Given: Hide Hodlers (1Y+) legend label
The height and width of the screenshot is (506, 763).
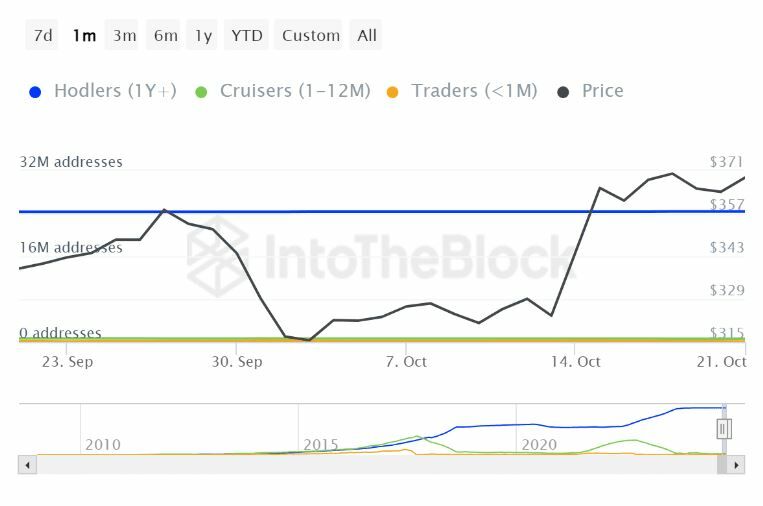Looking at the screenshot, I should pos(115,91).
